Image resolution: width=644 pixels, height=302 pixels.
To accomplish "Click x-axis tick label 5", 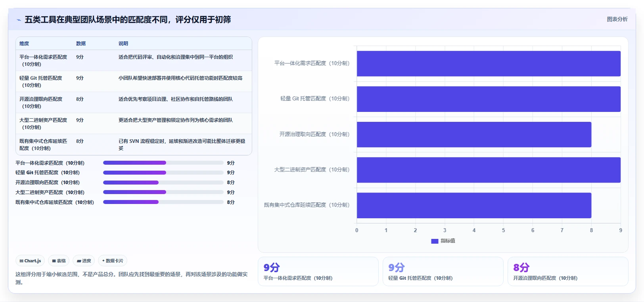I will 503,230.
